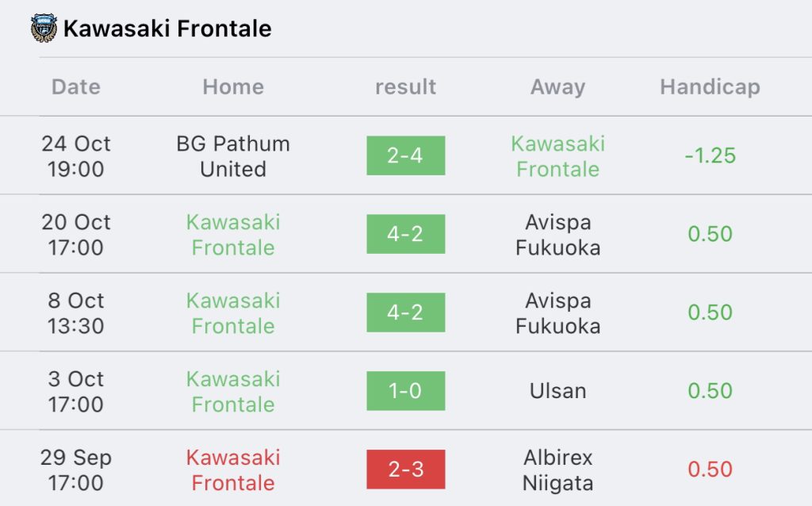
Task: Select Avispa Fukuoka in the 20 Oct row
Action: (x=557, y=235)
